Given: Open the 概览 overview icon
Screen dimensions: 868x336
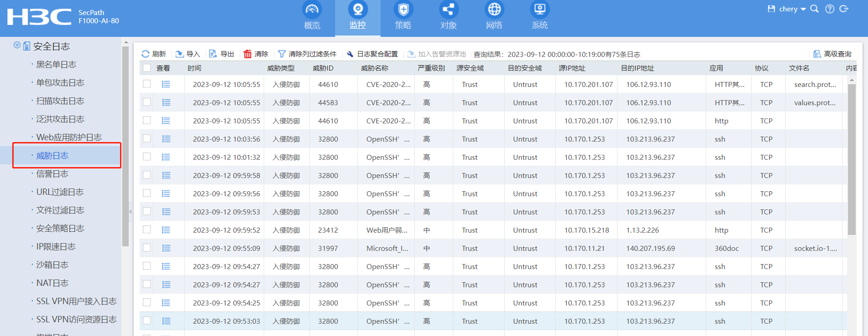Looking at the screenshot, I should [312, 10].
